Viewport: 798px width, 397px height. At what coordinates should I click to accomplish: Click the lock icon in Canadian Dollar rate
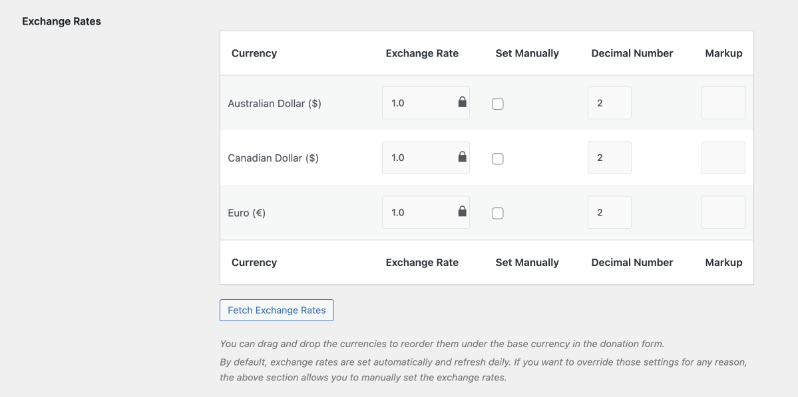(x=462, y=157)
